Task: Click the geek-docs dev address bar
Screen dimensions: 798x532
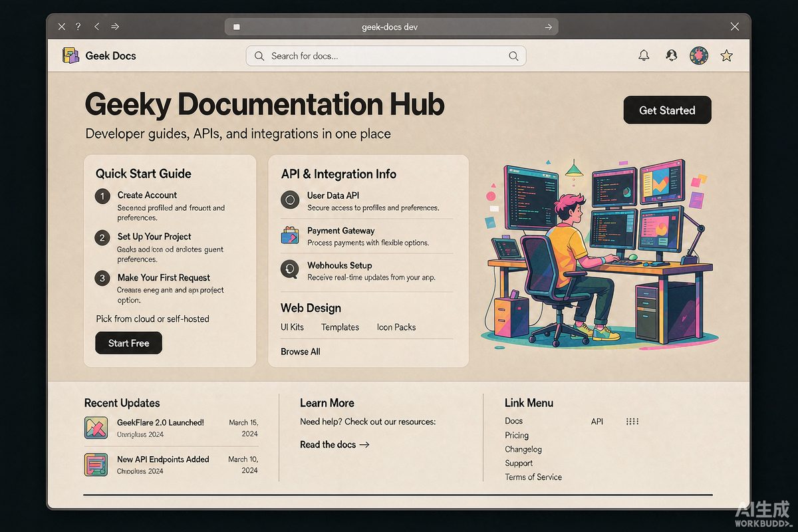Action: [x=391, y=27]
